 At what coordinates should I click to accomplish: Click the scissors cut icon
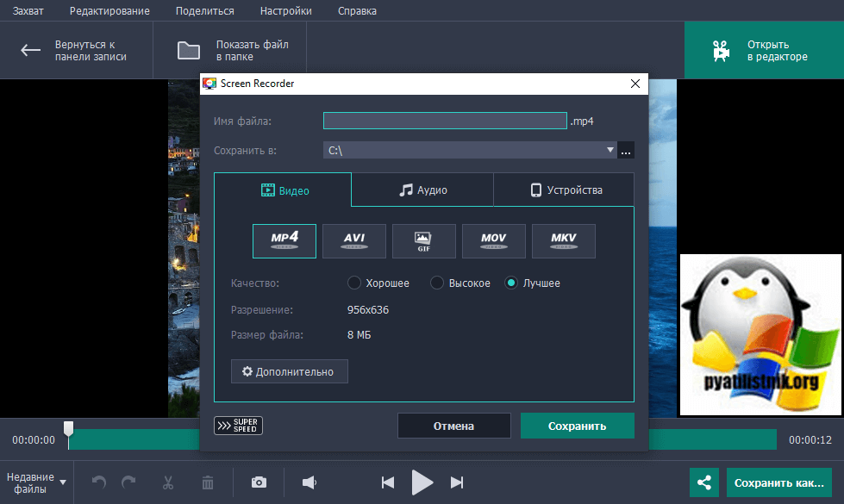point(168,482)
